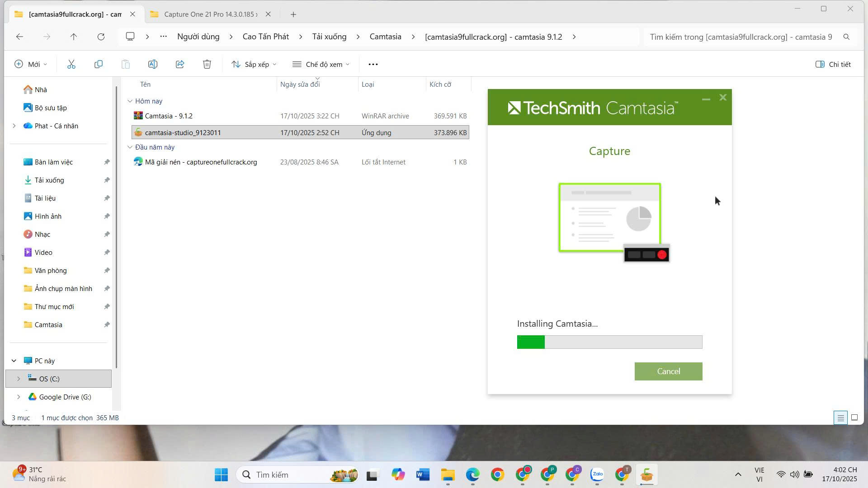Open Microsoft Word from taskbar
This screenshot has height=488, width=868.
tap(423, 475)
